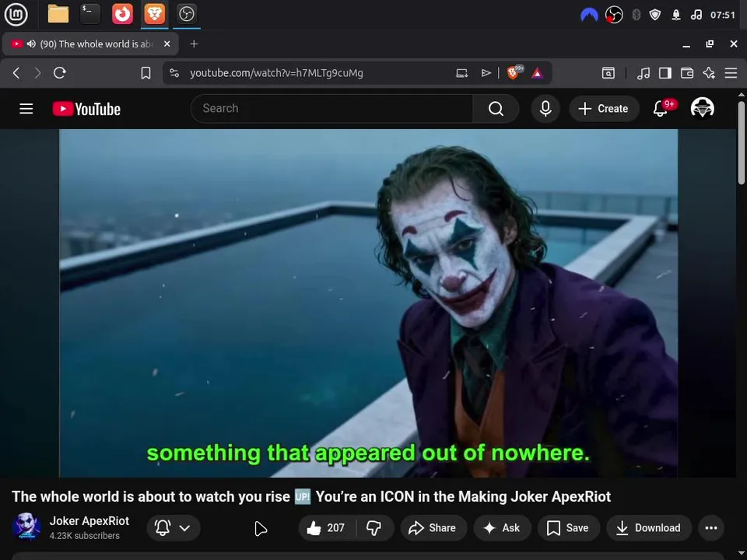Open the Linux Mint start menu
This screenshot has height=560, width=747.
click(16, 14)
